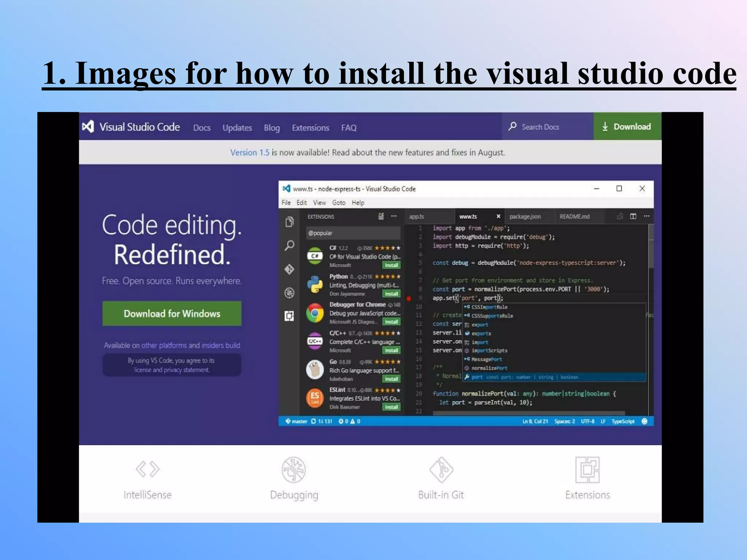Click the clear extensions list icon
Viewport: 747px width, 560px height.
381,216
